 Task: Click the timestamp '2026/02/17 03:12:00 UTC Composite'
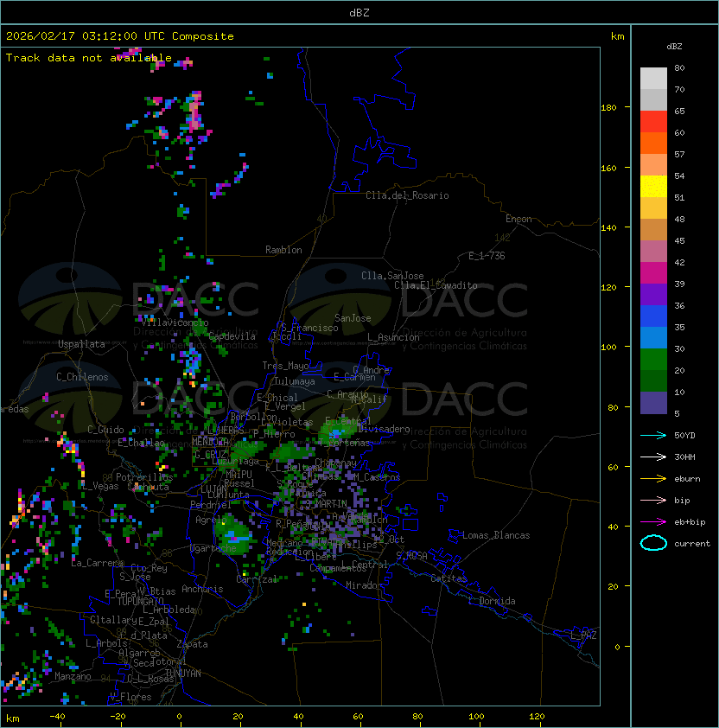[x=120, y=36]
